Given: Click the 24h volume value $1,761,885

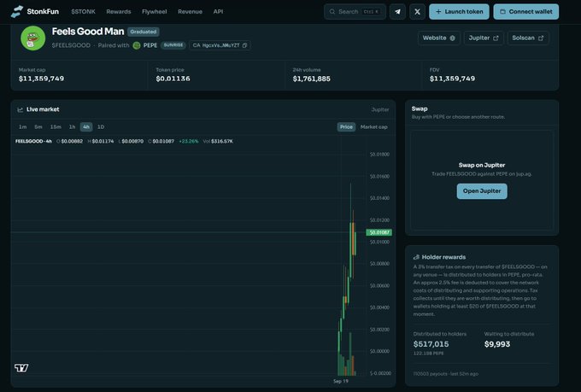Looking at the screenshot, I should pyautogui.click(x=312, y=79).
